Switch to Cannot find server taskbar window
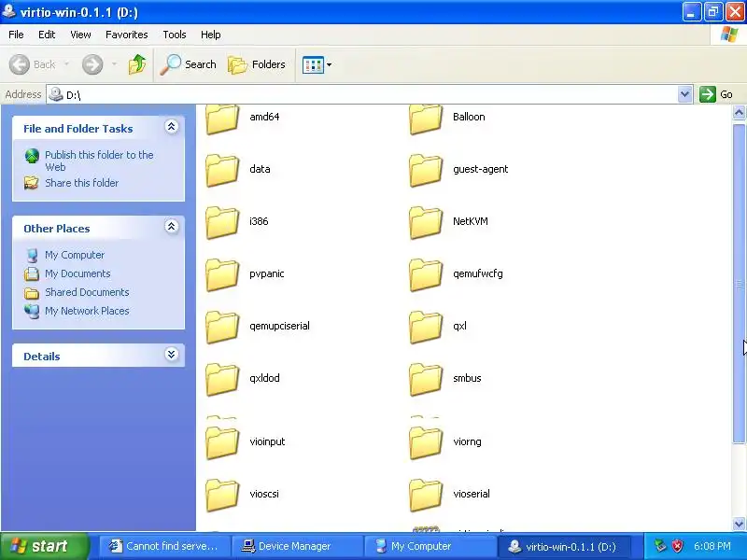Screen dimensions: 747x560 point(165,546)
